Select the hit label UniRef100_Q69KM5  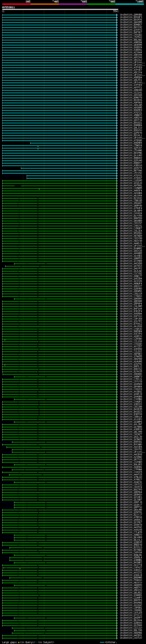[131, 45]
